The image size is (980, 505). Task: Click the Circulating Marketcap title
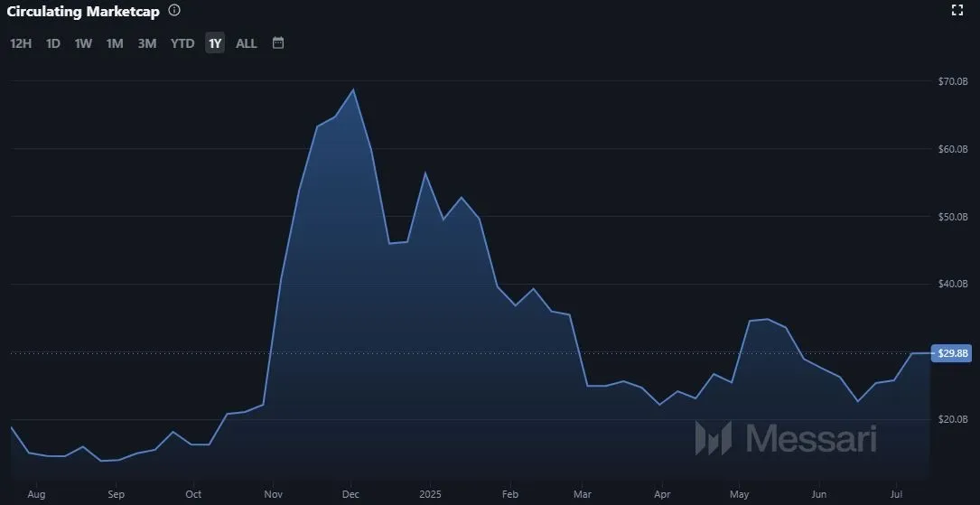(83, 11)
